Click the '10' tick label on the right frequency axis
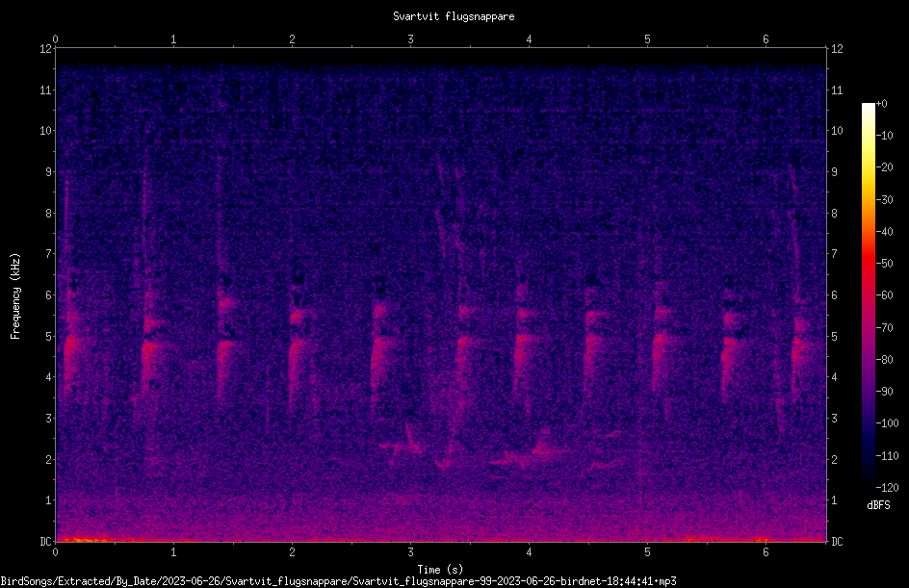 pyautogui.click(x=837, y=131)
